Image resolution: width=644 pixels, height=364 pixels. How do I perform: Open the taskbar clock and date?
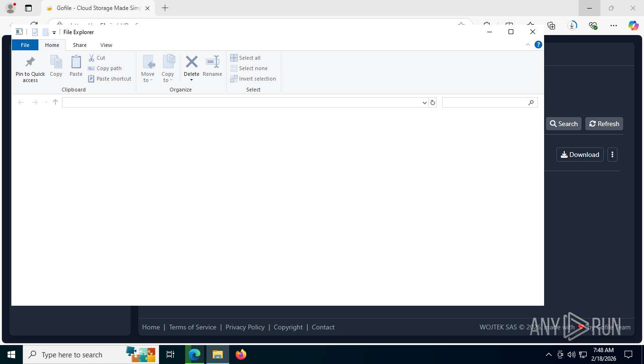click(603, 355)
